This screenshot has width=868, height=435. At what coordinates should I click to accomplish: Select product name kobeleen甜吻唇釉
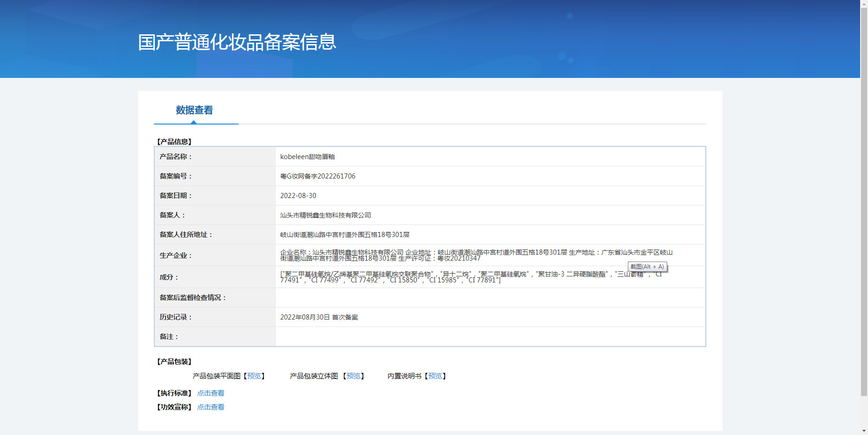pos(307,157)
